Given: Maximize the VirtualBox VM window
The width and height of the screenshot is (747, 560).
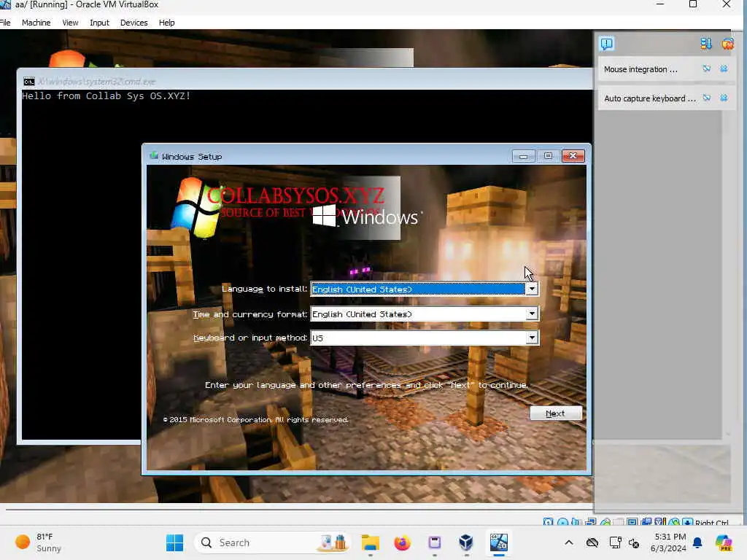Looking at the screenshot, I should (x=693, y=4).
